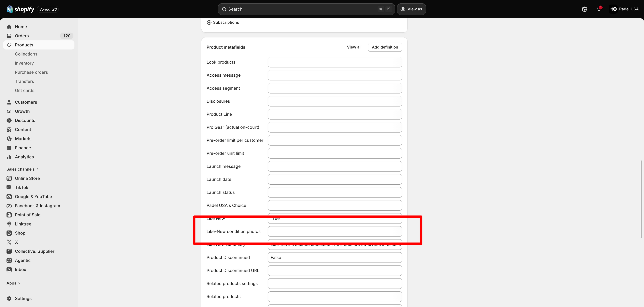This screenshot has height=307, width=644.
Task: Click the Growth gauge icon
Action: click(9, 111)
